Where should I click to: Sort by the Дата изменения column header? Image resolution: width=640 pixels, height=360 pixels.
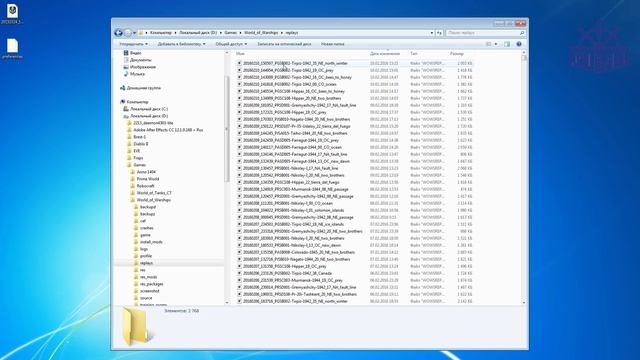click(x=385, y=53)
